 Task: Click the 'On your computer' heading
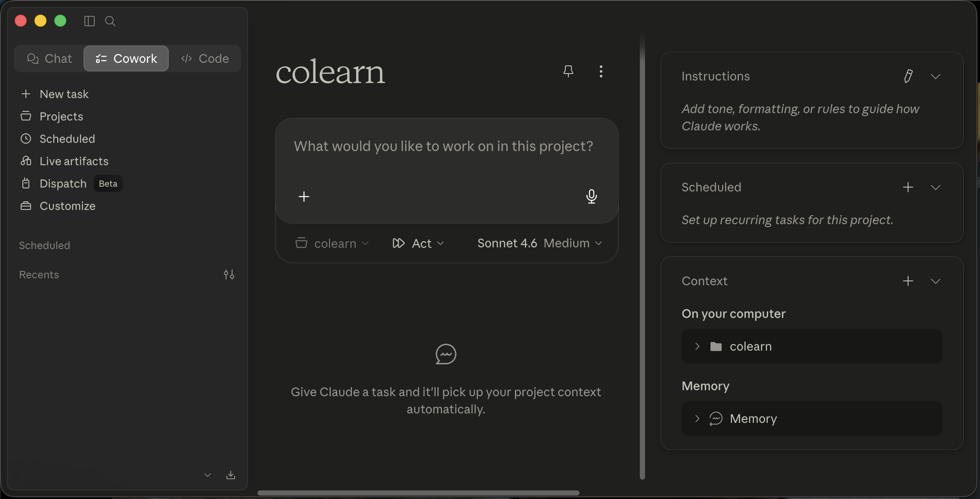[x=734, y=314]
